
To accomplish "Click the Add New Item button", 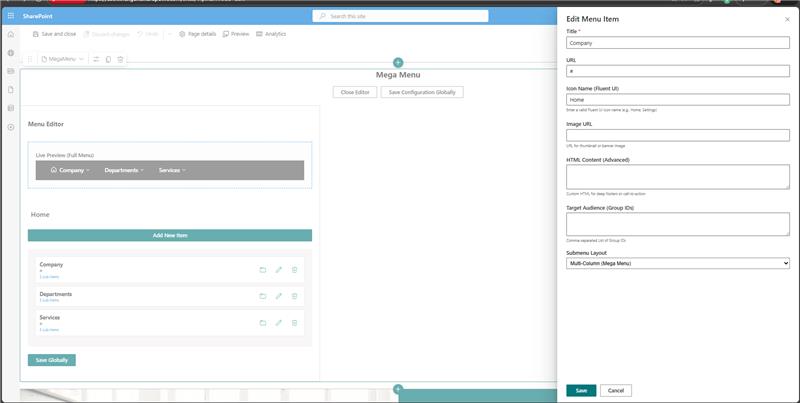I will (170, 235).
